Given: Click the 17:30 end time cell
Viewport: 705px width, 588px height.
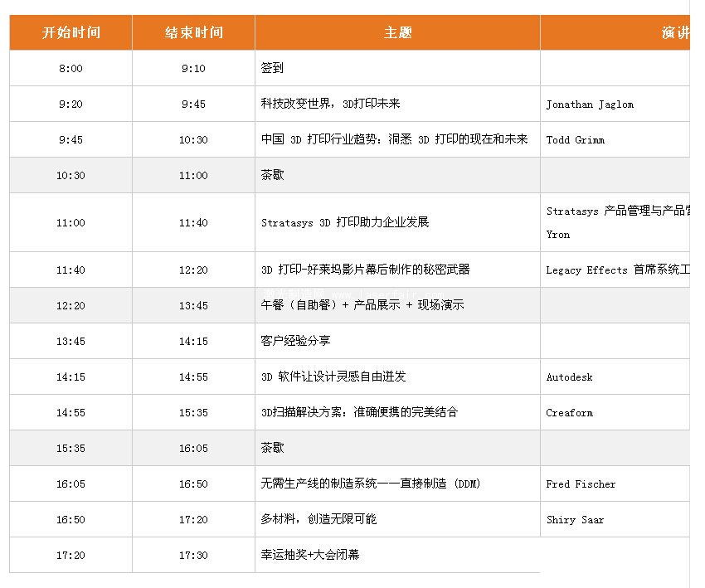Looking at the screenshot, I should point(193,556).
